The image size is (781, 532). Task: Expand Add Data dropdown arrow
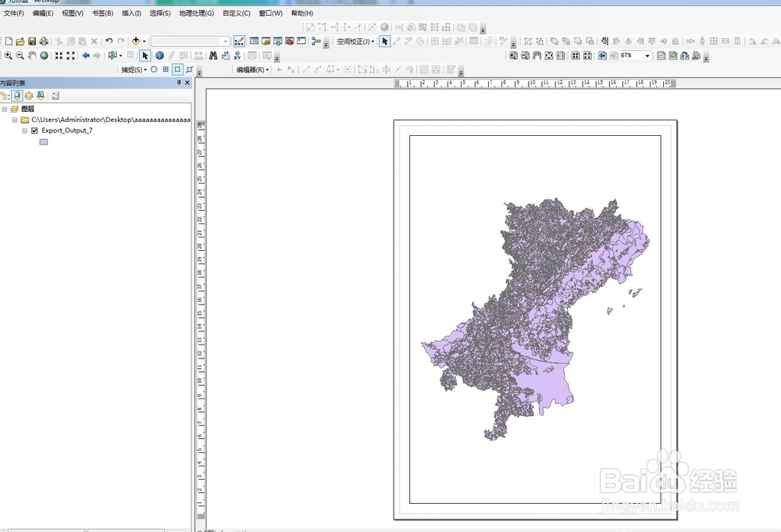[144, 41]
